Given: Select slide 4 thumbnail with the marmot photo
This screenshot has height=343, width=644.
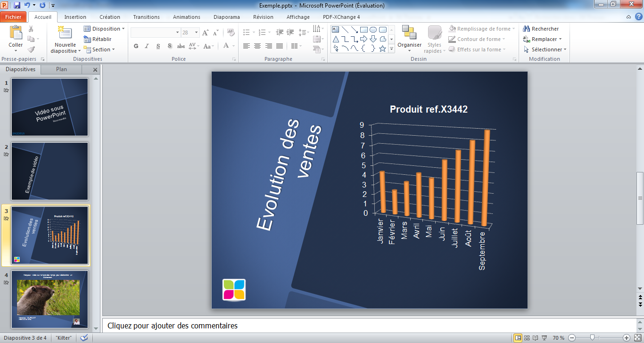Looking at the screenshot, I should tap(49, 299).
